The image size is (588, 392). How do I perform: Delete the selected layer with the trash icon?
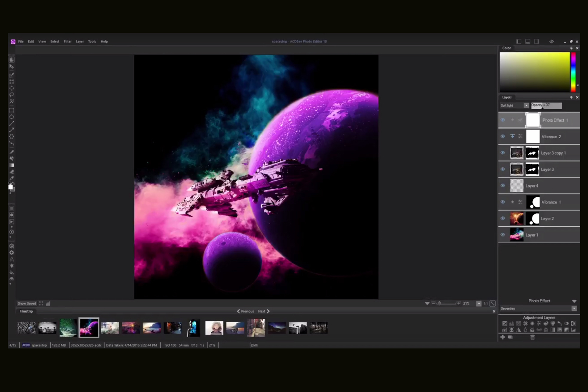(x=533, y=338)
